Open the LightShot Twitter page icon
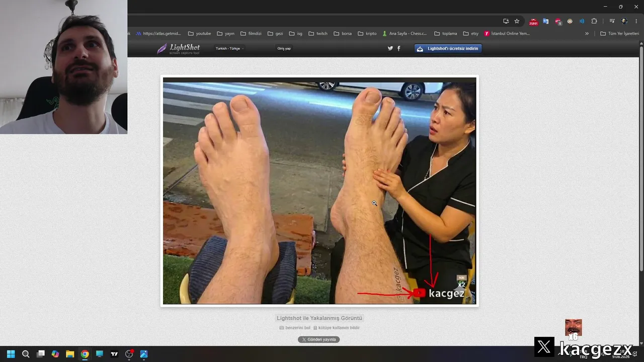The width and height of the screenshot is (644, 362). click(x=390, y=48)
